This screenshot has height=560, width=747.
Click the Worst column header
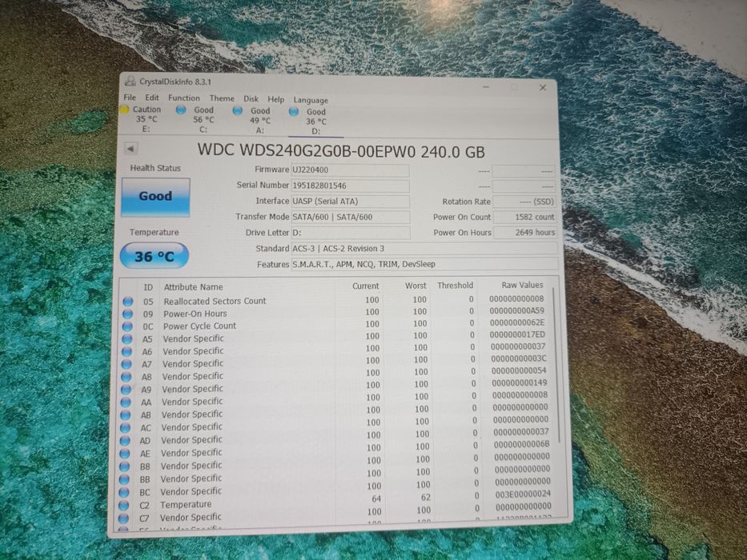pyautogui.click(x=416, y=286)
